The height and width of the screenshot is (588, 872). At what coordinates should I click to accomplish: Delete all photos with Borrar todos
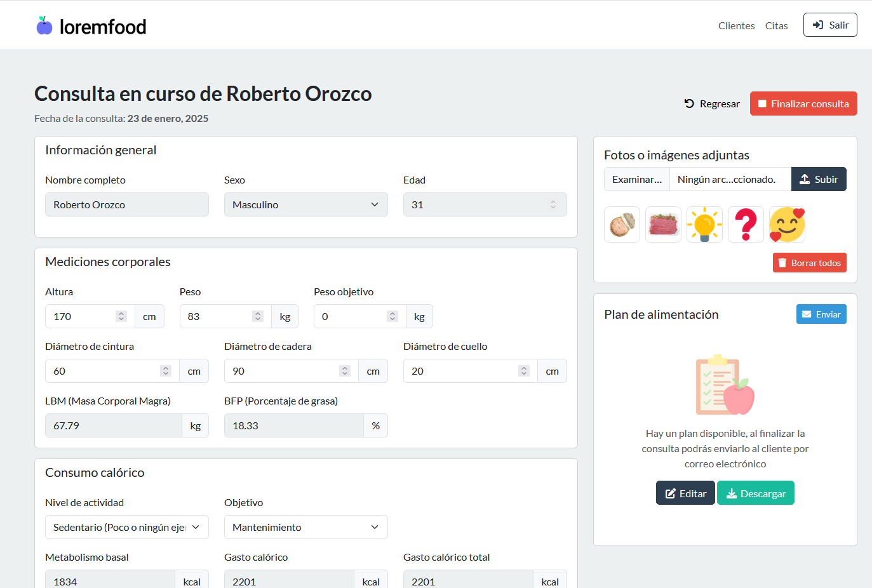coord(809,263)
